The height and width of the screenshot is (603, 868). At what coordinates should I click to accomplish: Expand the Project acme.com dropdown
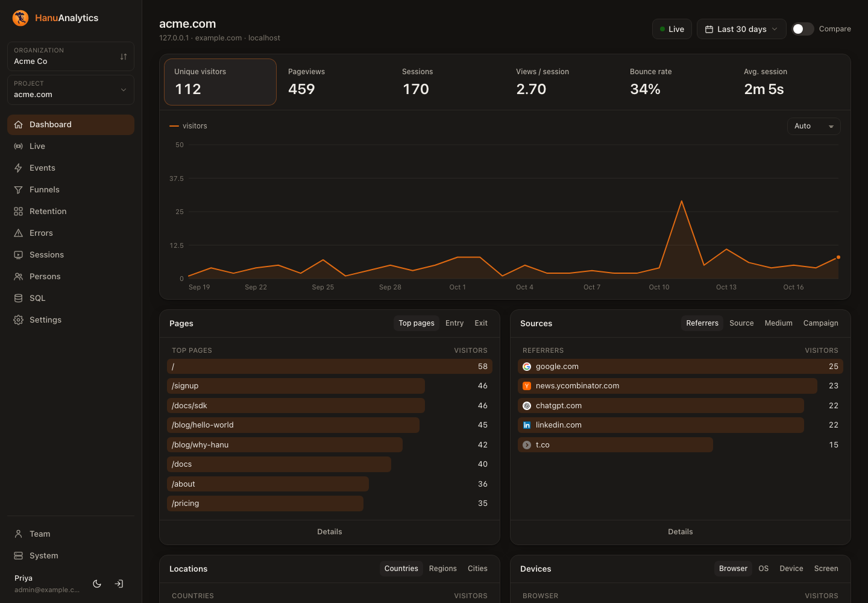tap(71, 89)
